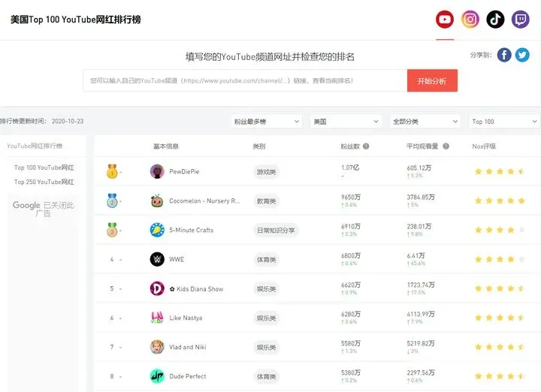Open Cocomelon - Nursery R... name link

pyautogui.click(x=204, y=201)
